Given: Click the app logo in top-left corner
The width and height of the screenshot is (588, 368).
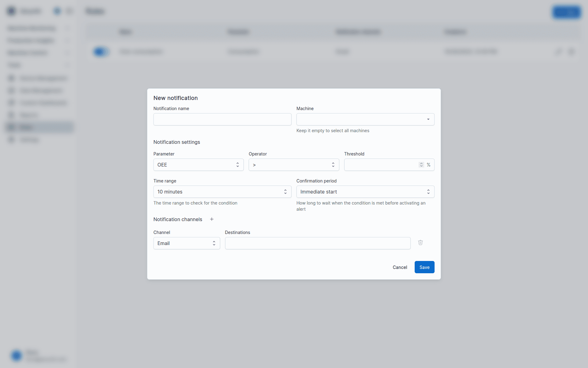Looking at the screenshot, I should coord(11,11).
